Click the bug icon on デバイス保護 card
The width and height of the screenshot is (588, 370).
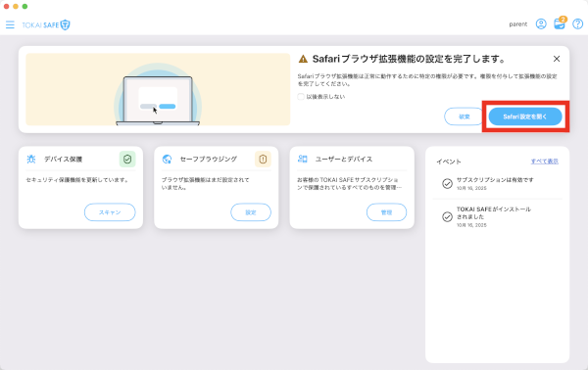(x=31, y=159)
